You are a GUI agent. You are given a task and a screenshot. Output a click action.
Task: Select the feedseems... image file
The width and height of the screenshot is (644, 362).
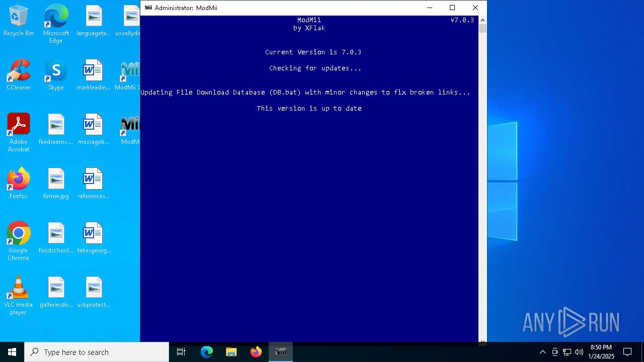click(x=56, y=130)
